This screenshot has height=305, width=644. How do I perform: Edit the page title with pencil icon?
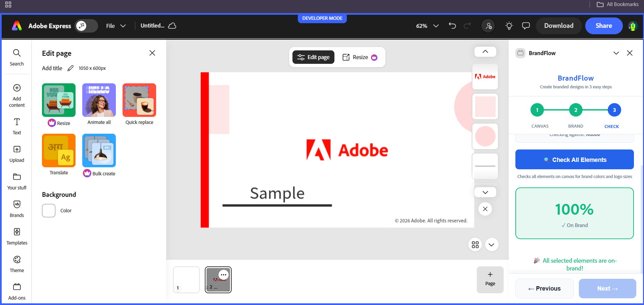coord(71,68)
